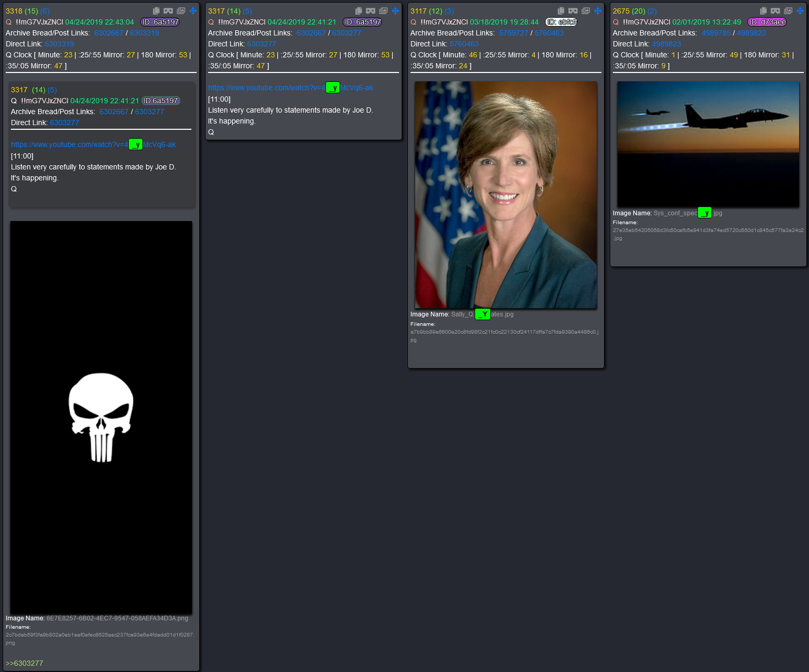Open archive post link 4989823 on post 2675
Viewport: 809px width, 672px height.
point(752,33)
